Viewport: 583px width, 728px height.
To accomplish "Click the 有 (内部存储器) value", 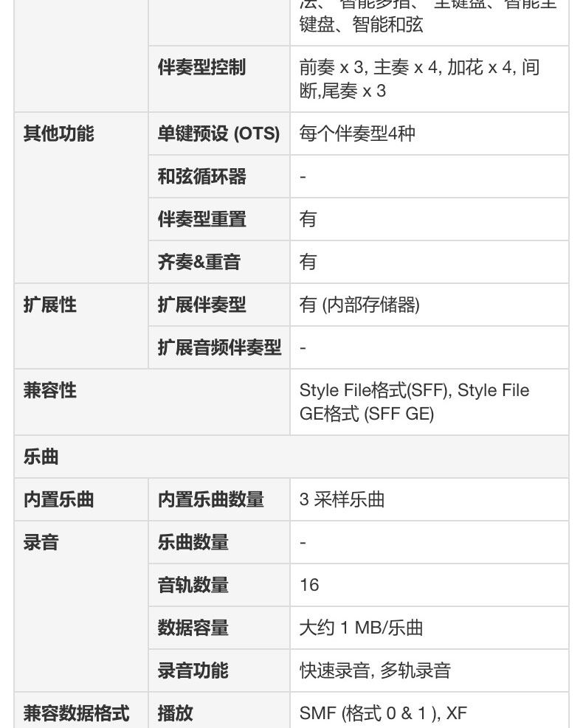I will pyautogui.click(x=359, y=305).
